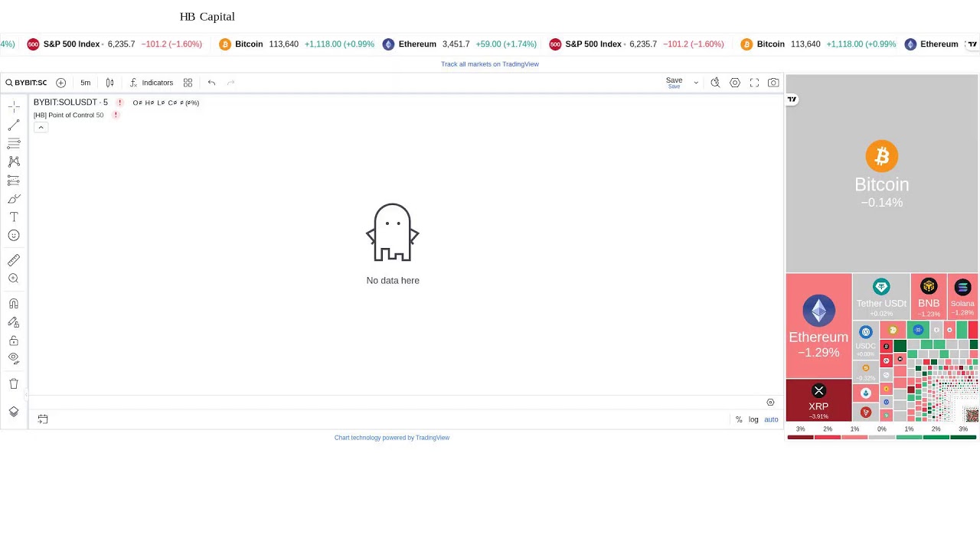Select the ruler measure tool
The image size is (980, 551).
coord(14,260)
